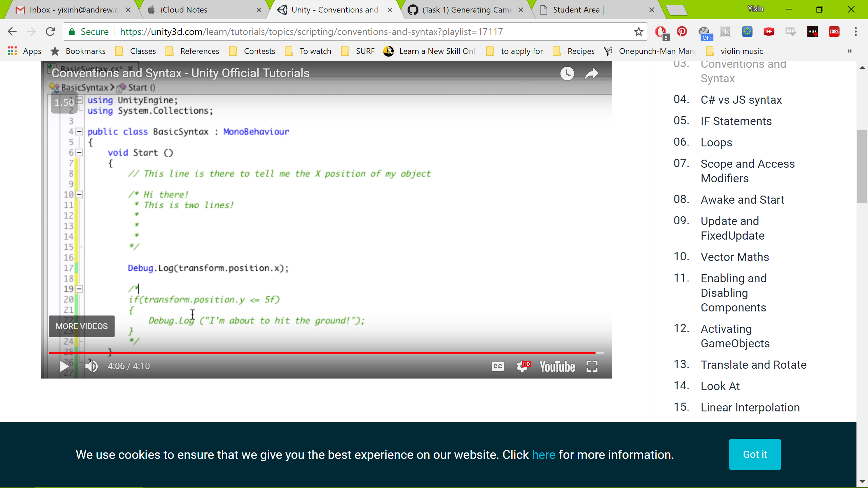Open the Bookmarks star folder
Screen dimensions: 868x488
78,51
